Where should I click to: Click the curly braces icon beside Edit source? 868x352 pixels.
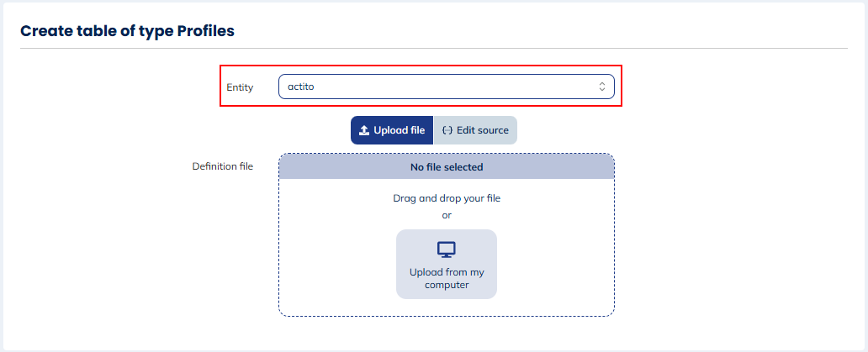[447, 130]
